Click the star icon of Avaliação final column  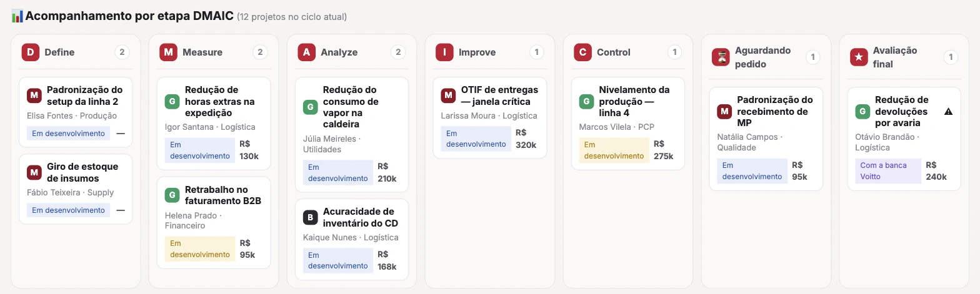pyautogui.click(x=859, y=57)
